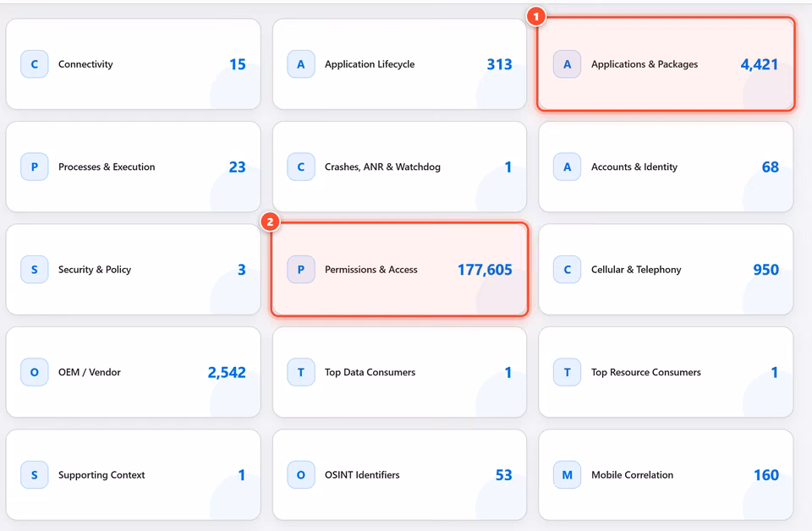This screenshot has width=812, height=531.
Task: Click the Top Data Consumers T icon
Action: [301, 372]
